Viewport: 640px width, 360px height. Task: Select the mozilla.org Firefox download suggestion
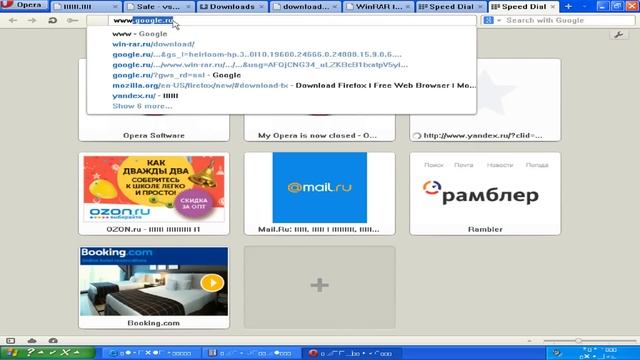[x=282, y=85]
